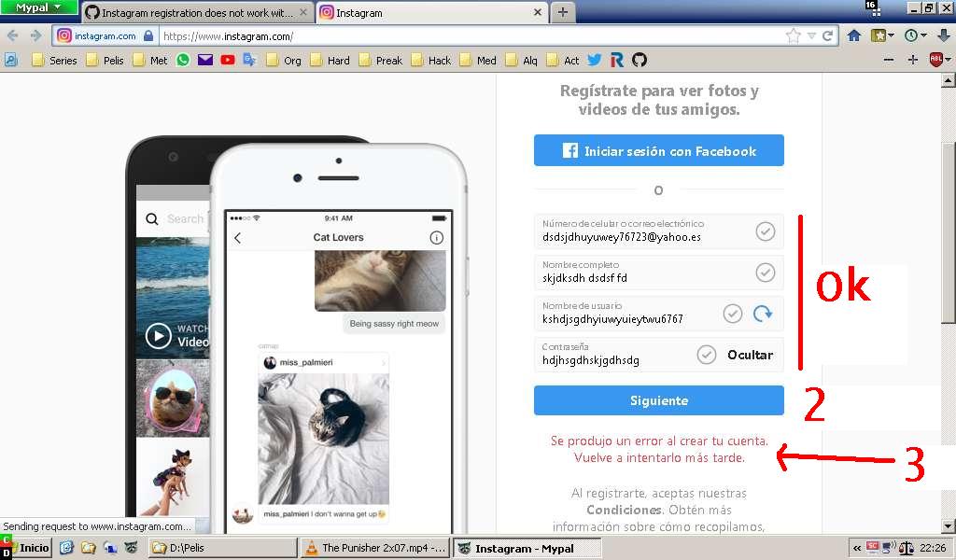Open the Condiciones terms link
The height and width of the screenshot is (560, 956).
pyautogui.click(x=624, y=510)
